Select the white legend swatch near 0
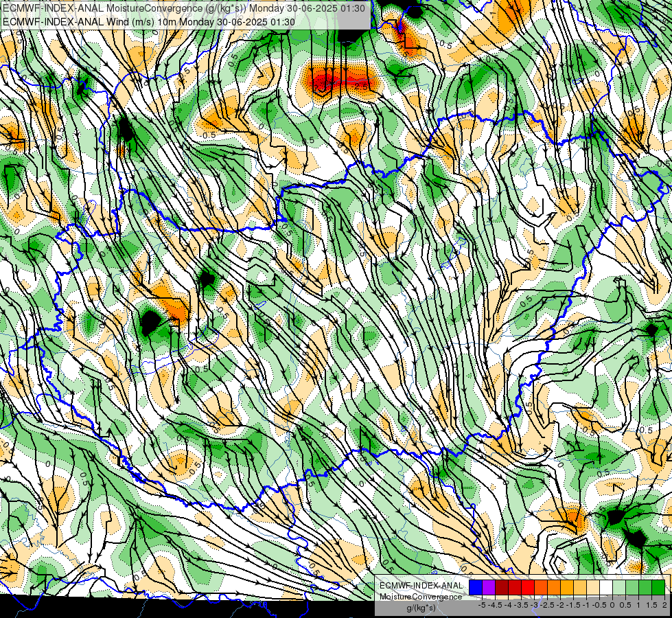672x618 pixels. (x=606, y=587)
